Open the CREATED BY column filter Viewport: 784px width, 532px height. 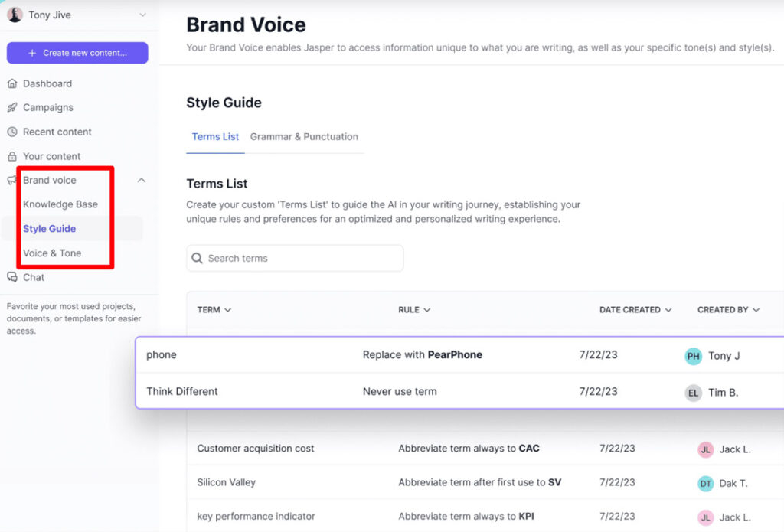click(728, 310)
